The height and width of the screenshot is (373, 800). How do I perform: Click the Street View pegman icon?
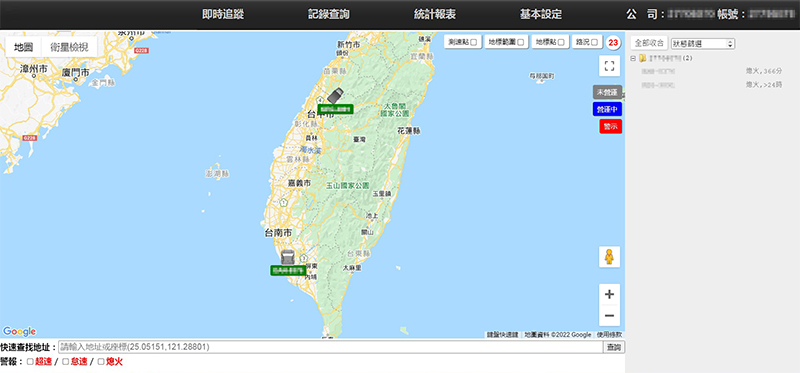(x=609, y=257)
